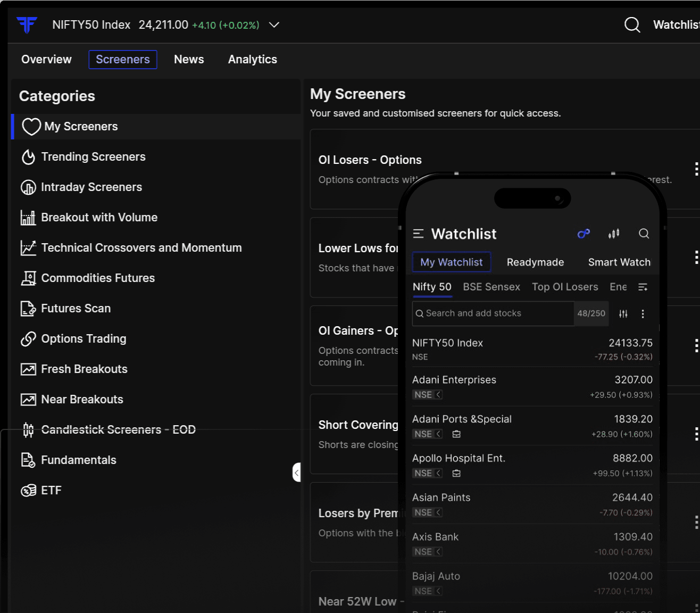Open the Top OI Losers watchlist tab
The width and height of the screenshot is (700, 613).
coord(565,287)
